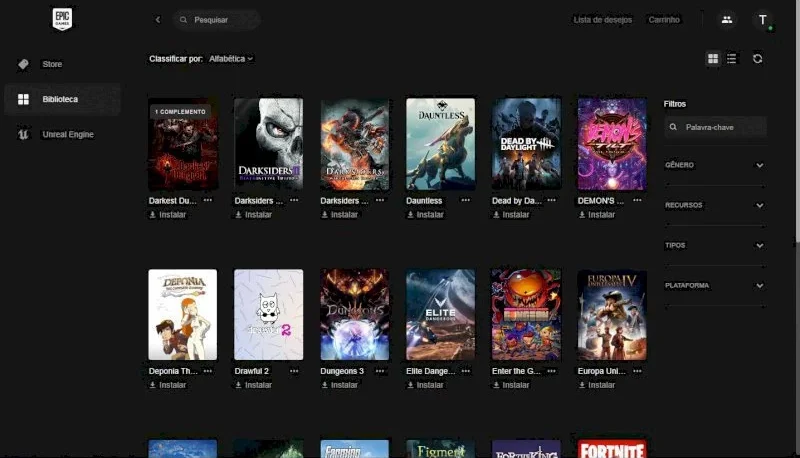
Task: Open options menu for DEMON'S TILT
Action: (637, 200)
